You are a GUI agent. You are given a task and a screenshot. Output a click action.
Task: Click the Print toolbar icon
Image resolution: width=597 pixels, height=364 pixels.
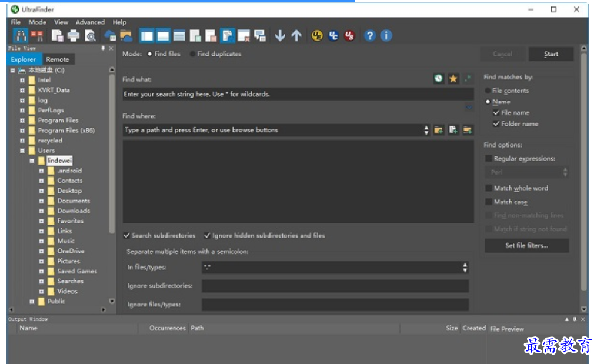[74, 36]
